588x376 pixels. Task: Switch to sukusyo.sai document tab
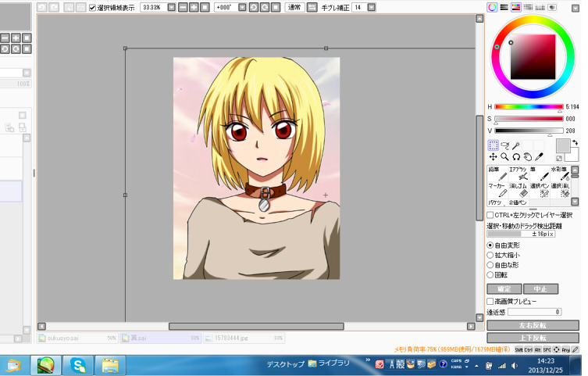click(x=77, y=338)
